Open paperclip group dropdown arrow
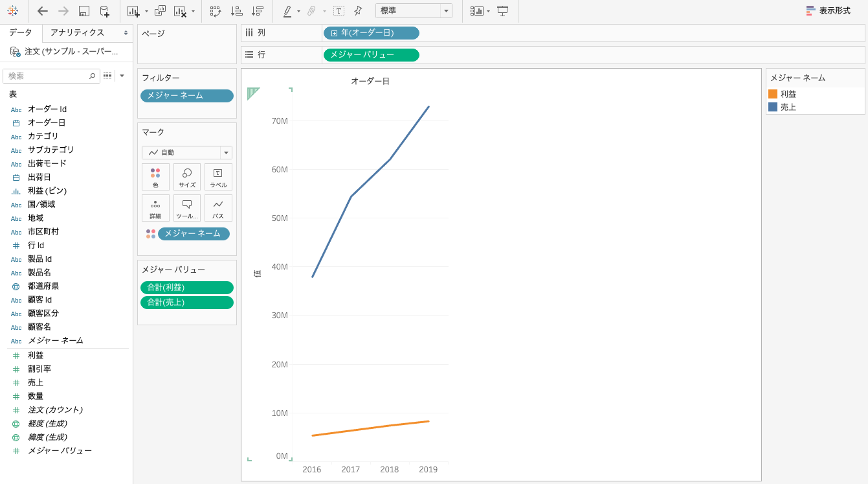Screen dimensions: 868x484 tap(324, 12)
